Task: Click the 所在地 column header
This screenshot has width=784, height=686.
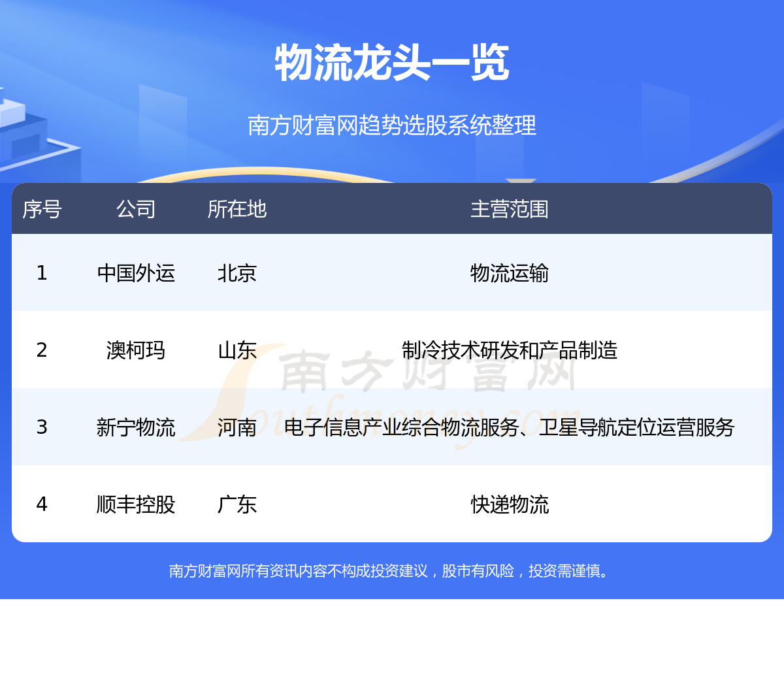Action: (237, 209)
